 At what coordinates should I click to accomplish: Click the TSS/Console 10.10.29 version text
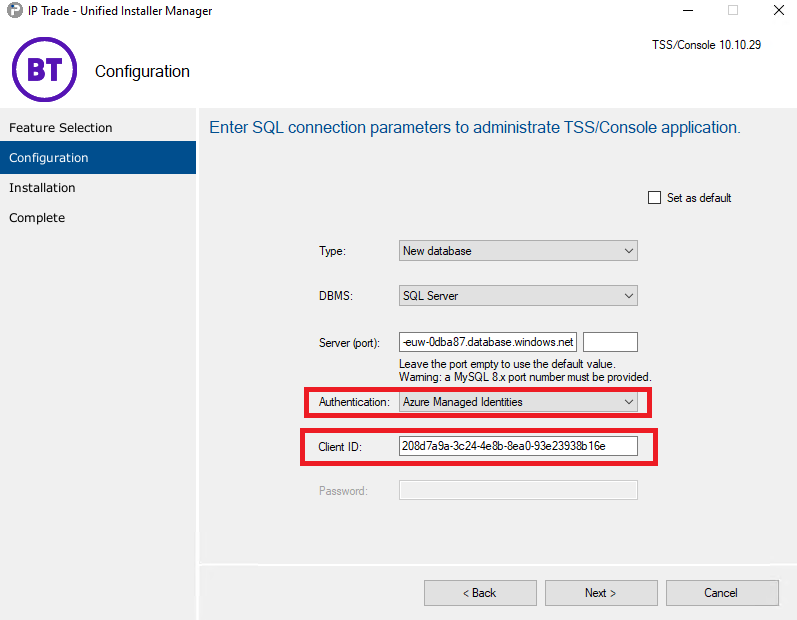[x=707, y=45]
